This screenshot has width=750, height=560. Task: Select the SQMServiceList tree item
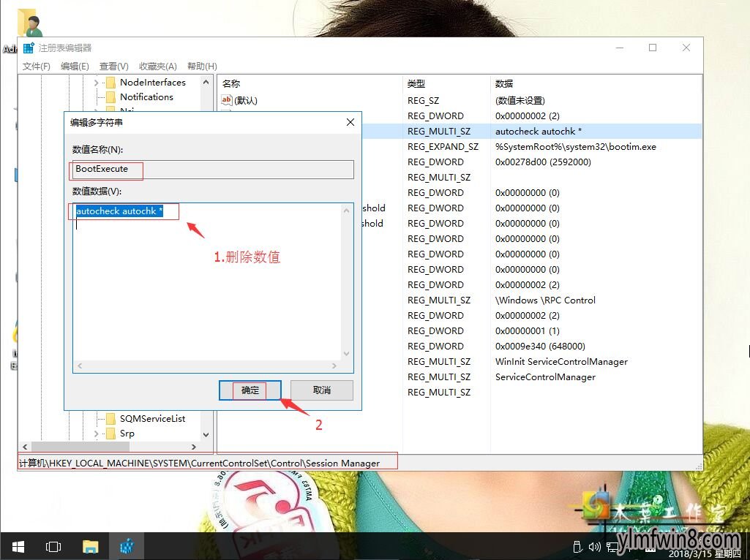[153, 419]
